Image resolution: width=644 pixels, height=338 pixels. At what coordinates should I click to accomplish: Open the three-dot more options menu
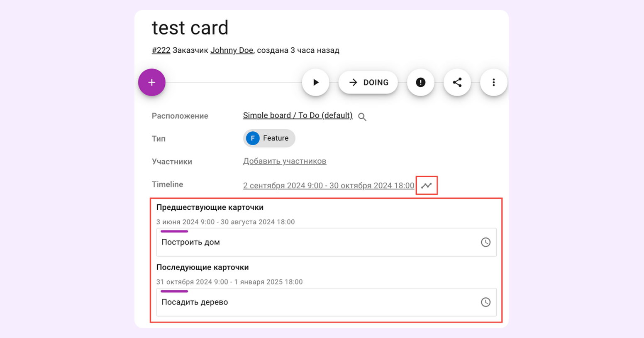(494, 82)
